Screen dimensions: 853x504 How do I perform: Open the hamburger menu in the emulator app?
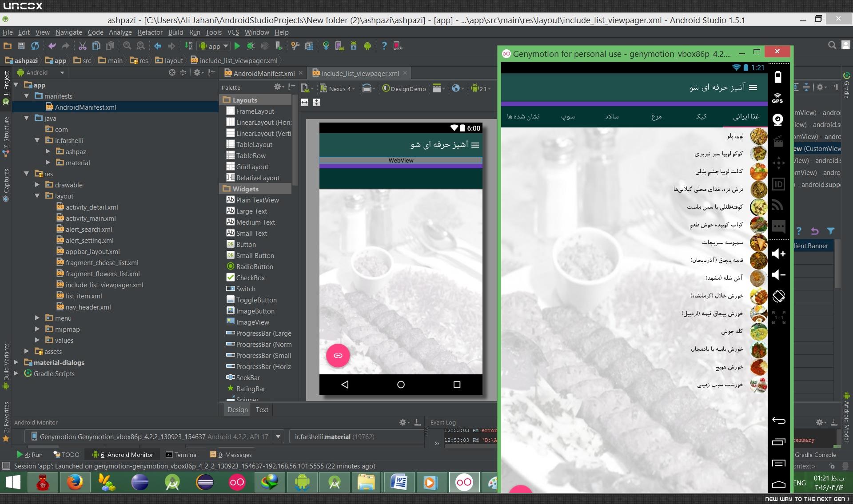pos(753,87)
